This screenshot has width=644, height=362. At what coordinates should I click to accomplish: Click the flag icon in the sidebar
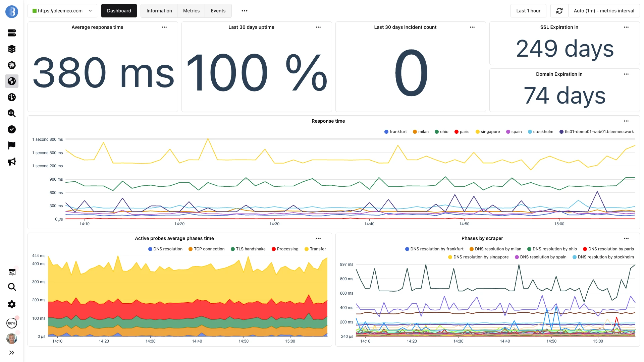pos(12,145)
